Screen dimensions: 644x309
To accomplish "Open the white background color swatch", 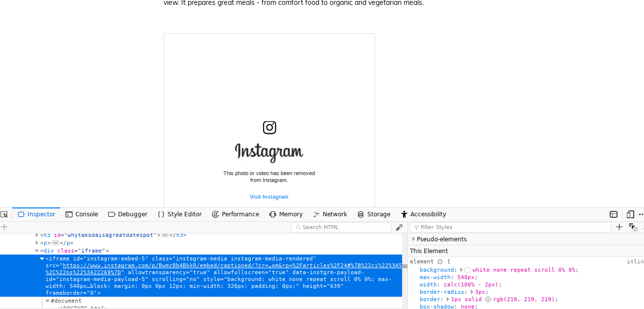I will click(x=468, y=270).
